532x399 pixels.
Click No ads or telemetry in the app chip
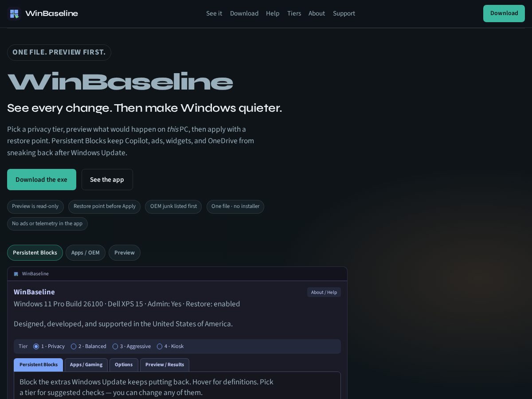pos(47,224)
